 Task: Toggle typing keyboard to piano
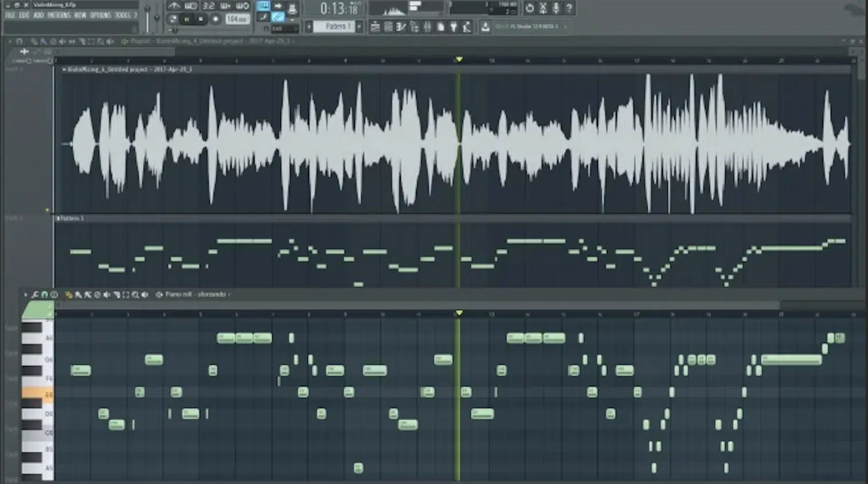click(x=263, y=6)
